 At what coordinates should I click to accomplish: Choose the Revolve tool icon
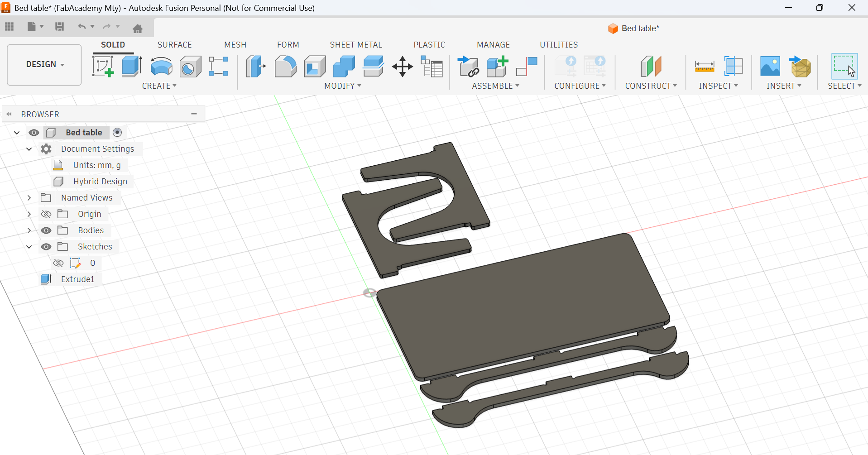pyautogui.click(x=161, y=67)
